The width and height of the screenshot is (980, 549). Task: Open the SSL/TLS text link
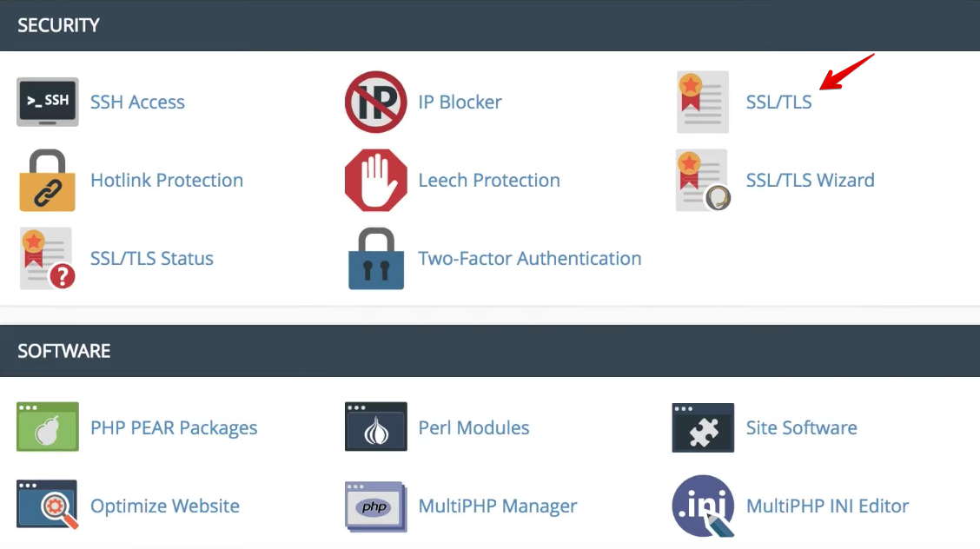click(778, 103)
